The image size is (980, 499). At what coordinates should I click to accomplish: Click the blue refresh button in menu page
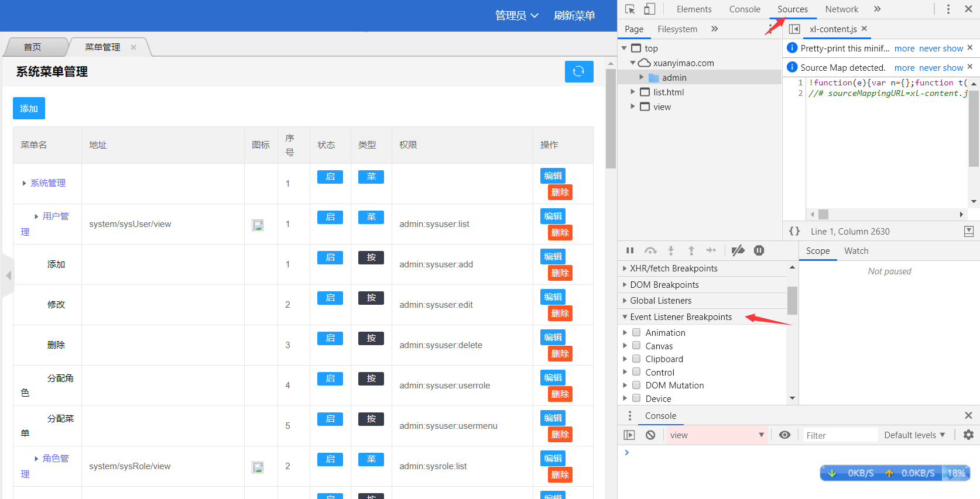(x=578, y=71)
